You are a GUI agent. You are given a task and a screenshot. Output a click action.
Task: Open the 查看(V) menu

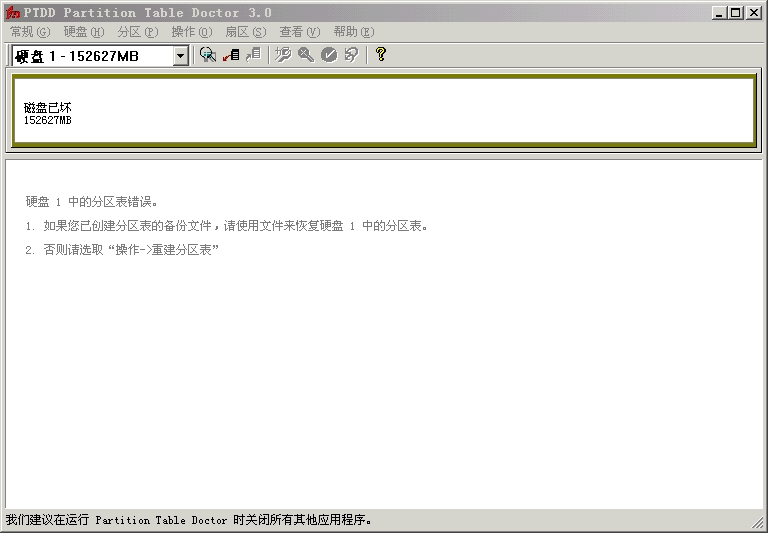pos(299,32)
